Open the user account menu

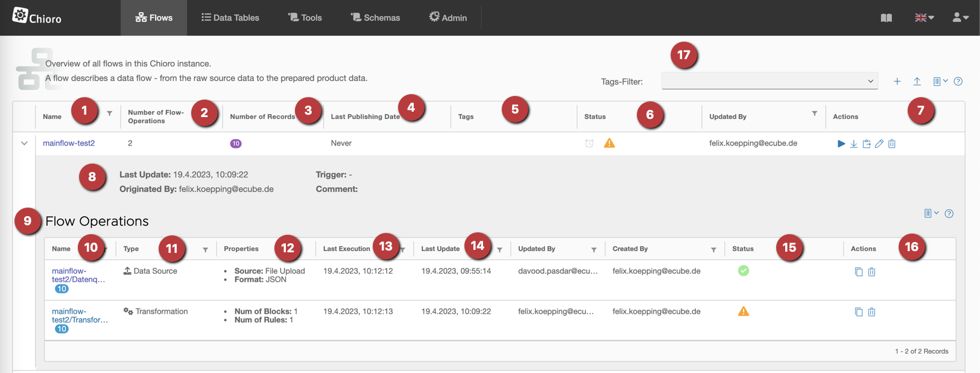click(x=960, y=18)
